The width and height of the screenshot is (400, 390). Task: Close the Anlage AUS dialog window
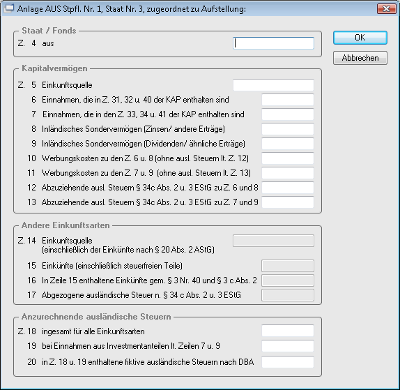(386, 8)
